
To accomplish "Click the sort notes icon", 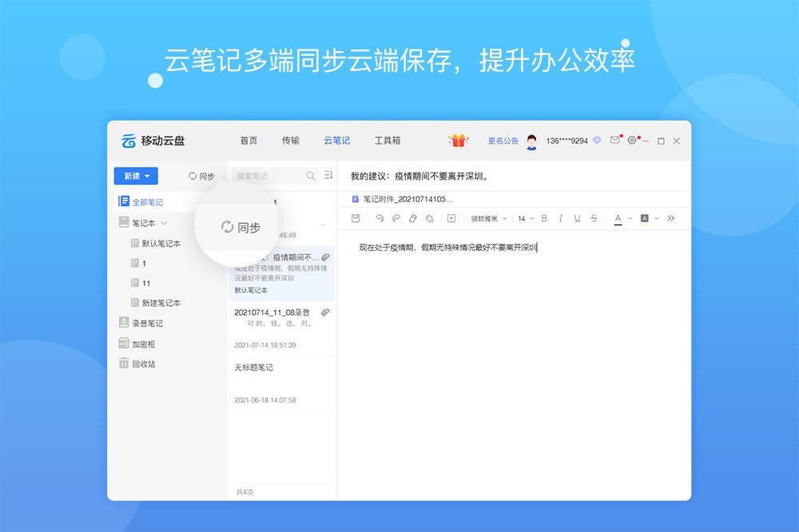I will pyautogui.click(x=328, y=176).
